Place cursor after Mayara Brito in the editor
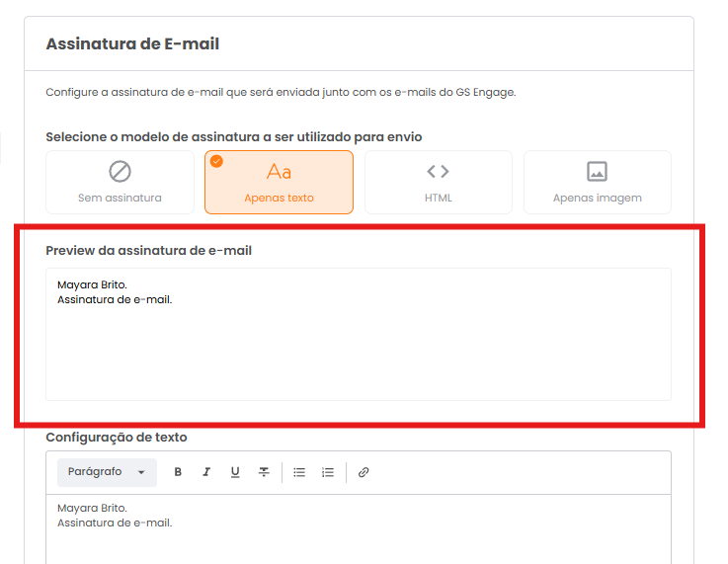 point(128,509)
